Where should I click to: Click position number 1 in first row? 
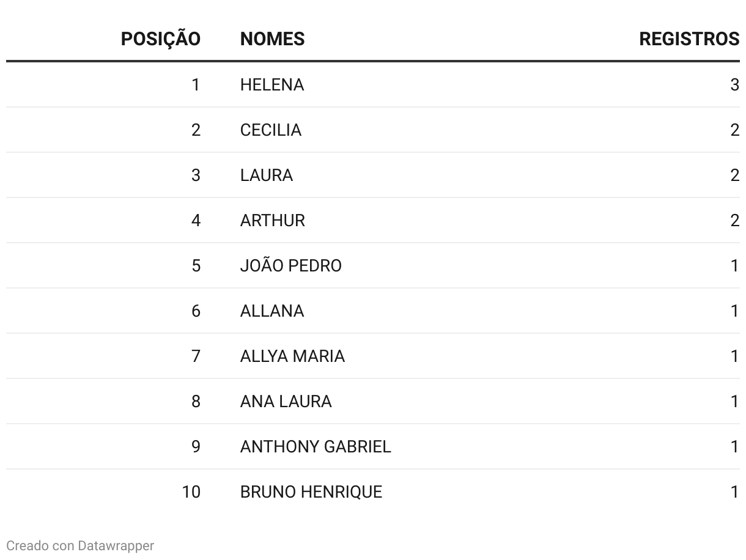coord(196,85)
